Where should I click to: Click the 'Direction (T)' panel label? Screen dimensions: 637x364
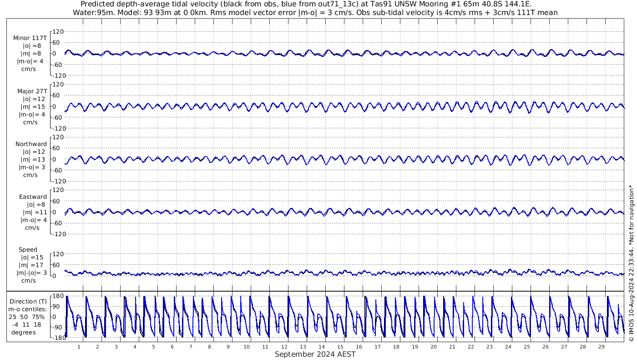28,302
